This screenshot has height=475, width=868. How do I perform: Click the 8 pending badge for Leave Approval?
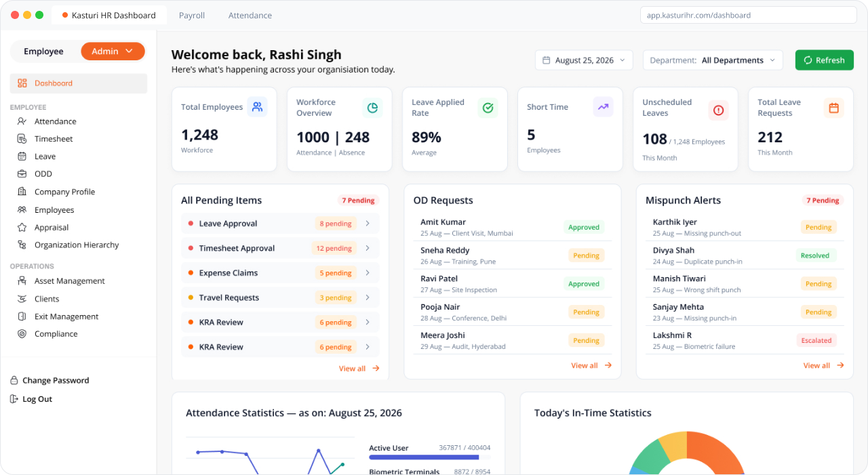(x=336, y=224)
